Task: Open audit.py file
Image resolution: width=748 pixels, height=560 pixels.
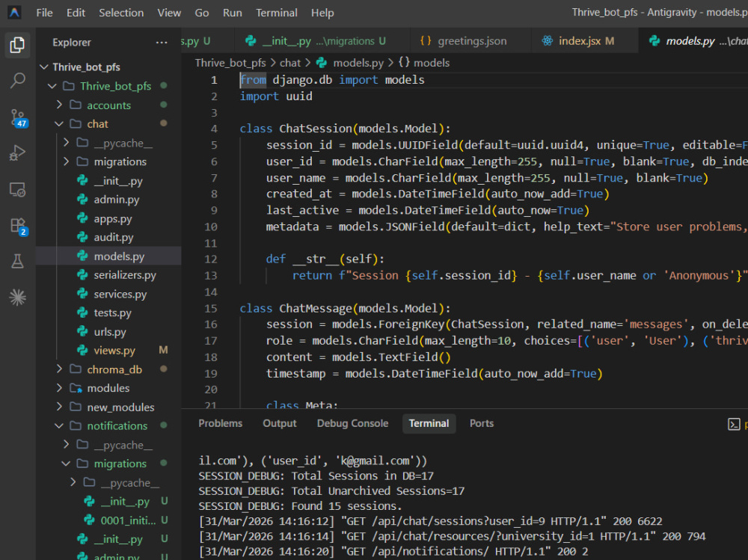Action: coord(108,237)
